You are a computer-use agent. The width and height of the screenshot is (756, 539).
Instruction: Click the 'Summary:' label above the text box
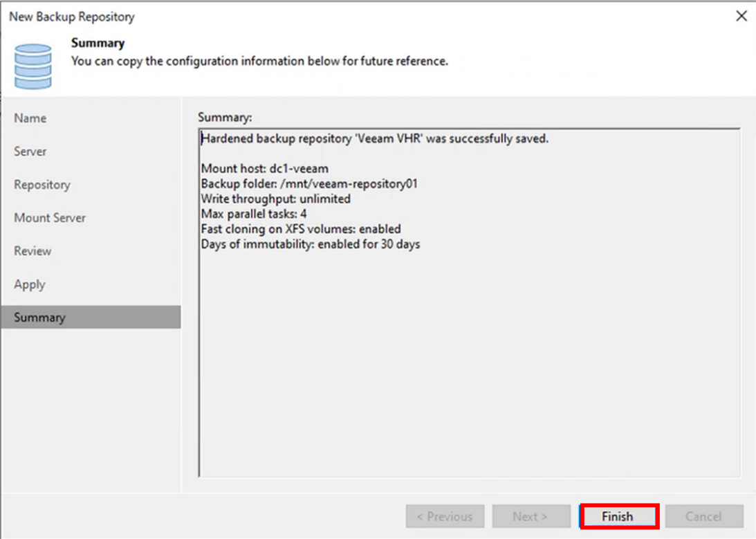[x=225, y=117]
